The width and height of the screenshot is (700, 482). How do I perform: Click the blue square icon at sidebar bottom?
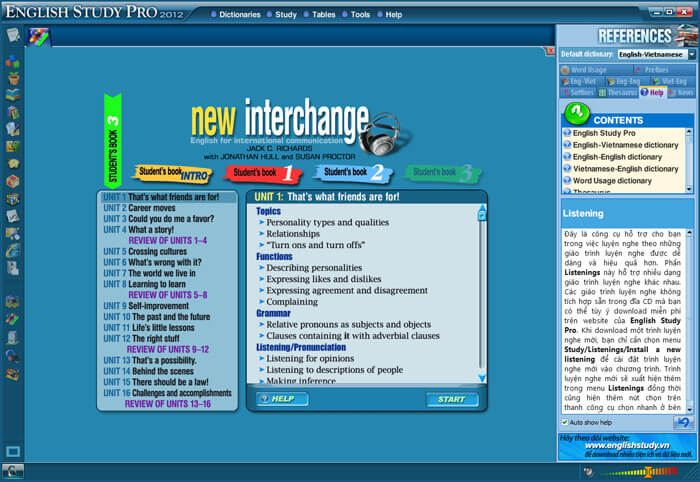pyautogui.click(x=12, y=451)
